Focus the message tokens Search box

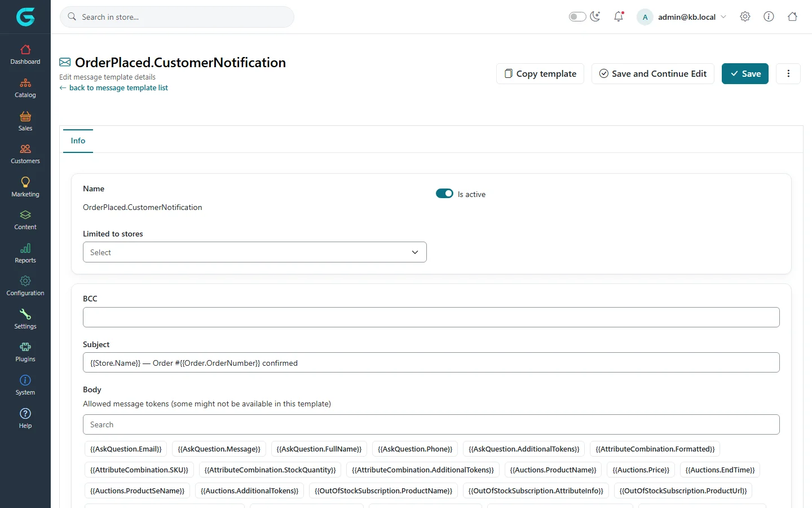tap(431, 424)
